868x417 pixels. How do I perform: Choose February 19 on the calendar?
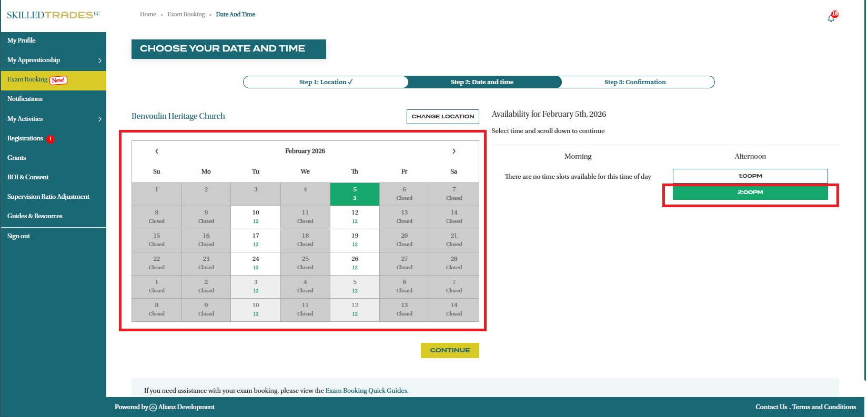[355, 240]
